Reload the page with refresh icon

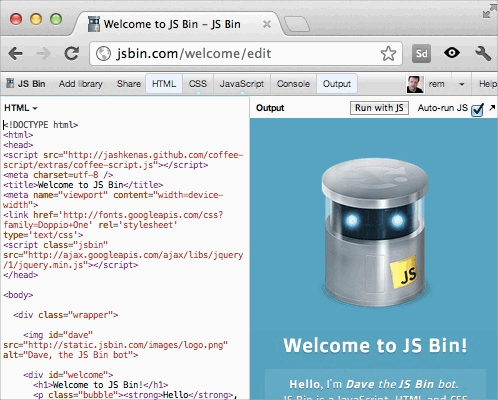[x=71, y=53]
